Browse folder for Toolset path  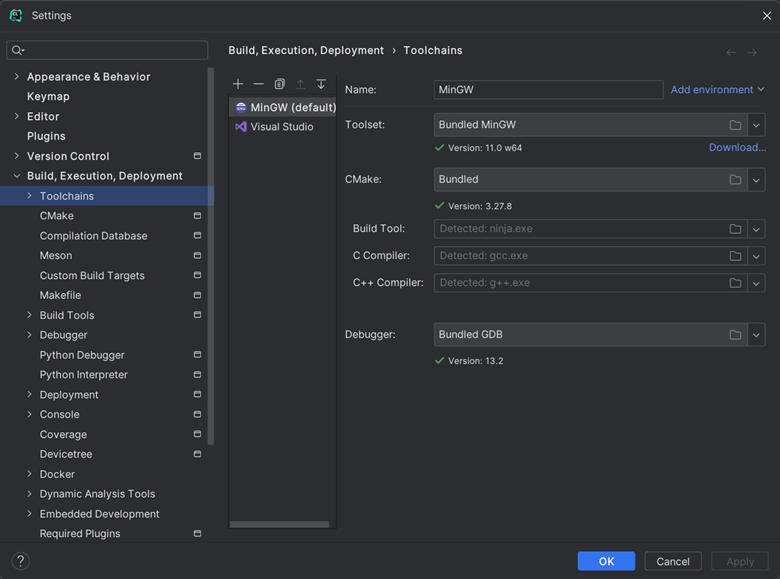(x=735, y=125)
